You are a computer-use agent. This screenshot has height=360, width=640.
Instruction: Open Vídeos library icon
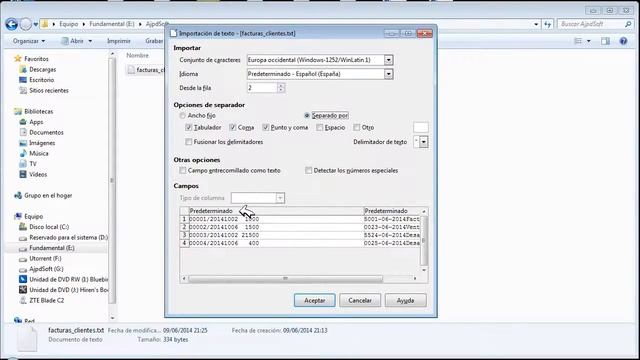tap(23, 174)
